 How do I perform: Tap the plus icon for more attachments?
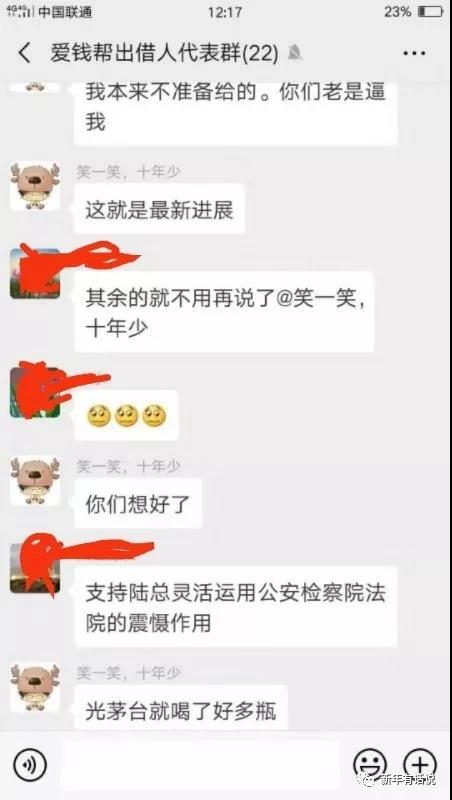(x=420, y=765)
